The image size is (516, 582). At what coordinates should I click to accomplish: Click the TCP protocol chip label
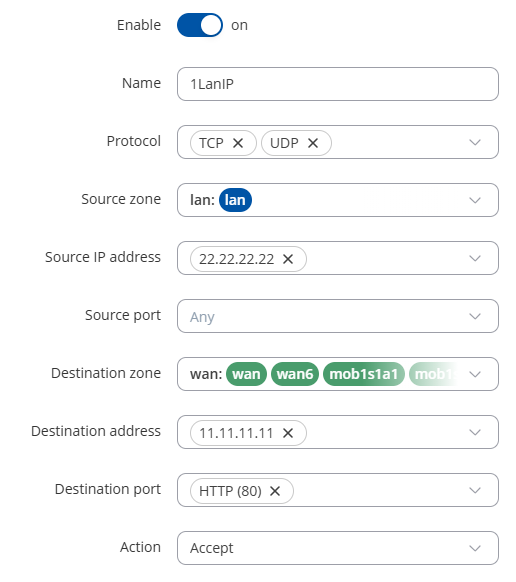tap(211, 143)
